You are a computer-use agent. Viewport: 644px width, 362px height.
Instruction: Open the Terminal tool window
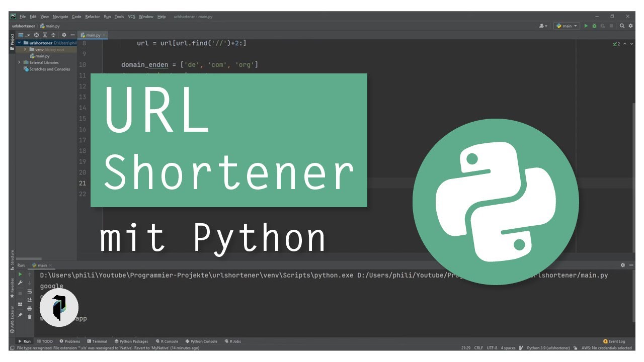coord(97,341)
